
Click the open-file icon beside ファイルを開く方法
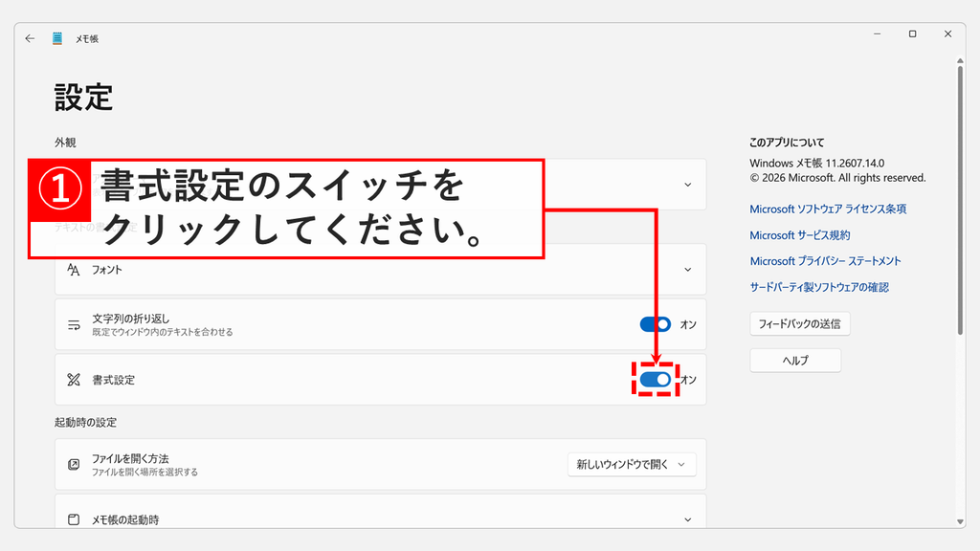pos(74,464)
